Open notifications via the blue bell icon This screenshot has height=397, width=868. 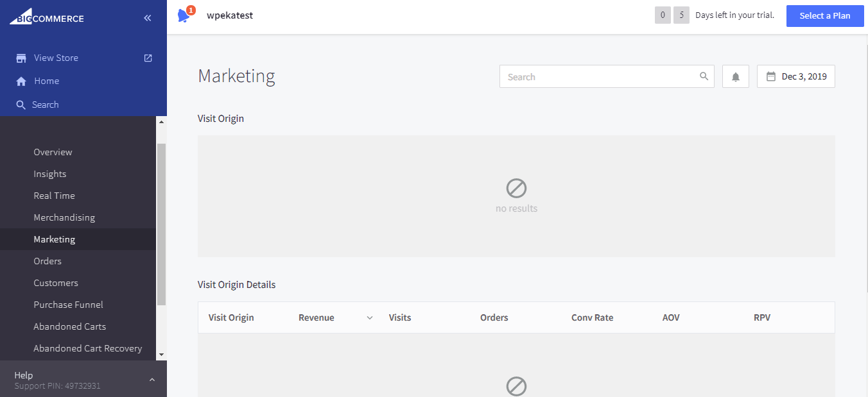tap(183, 14)
